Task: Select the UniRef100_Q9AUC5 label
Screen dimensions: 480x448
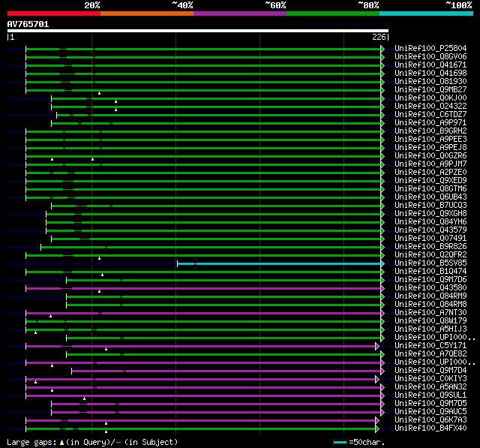Action: [430, 412]
